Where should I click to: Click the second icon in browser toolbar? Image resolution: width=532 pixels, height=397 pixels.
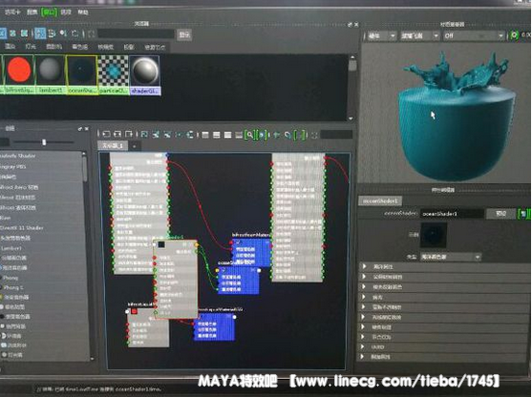point(12,33)
